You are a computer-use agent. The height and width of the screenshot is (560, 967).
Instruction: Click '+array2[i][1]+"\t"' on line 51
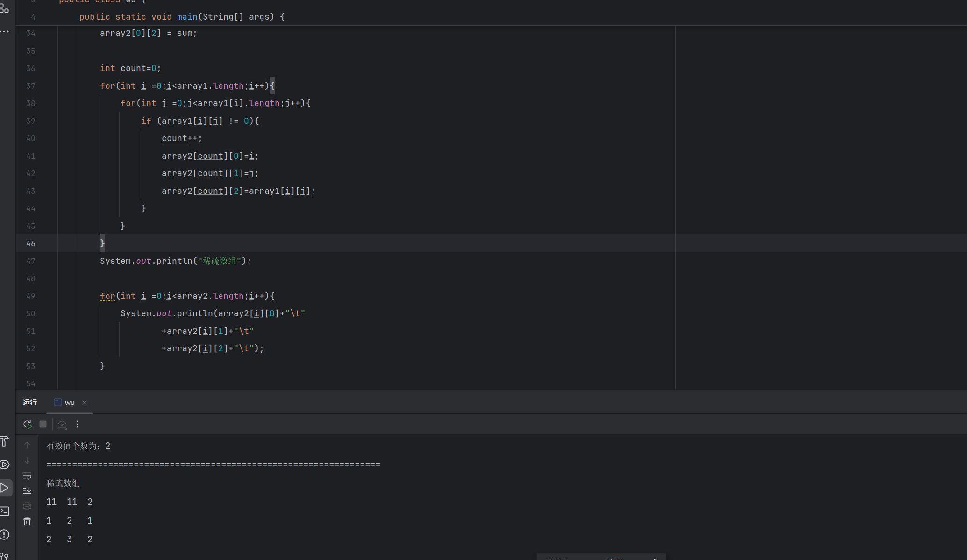point(207,331)
